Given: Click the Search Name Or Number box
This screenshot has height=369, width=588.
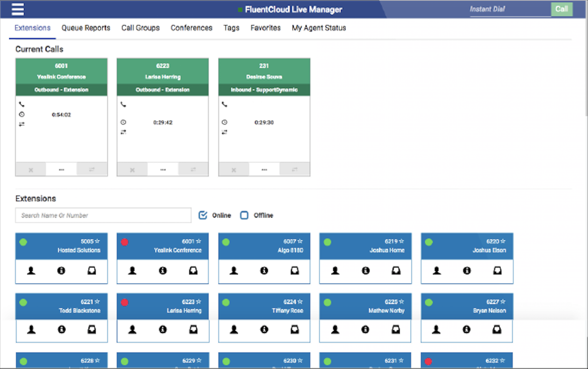Looking at the screenshot, I should 103,215.
